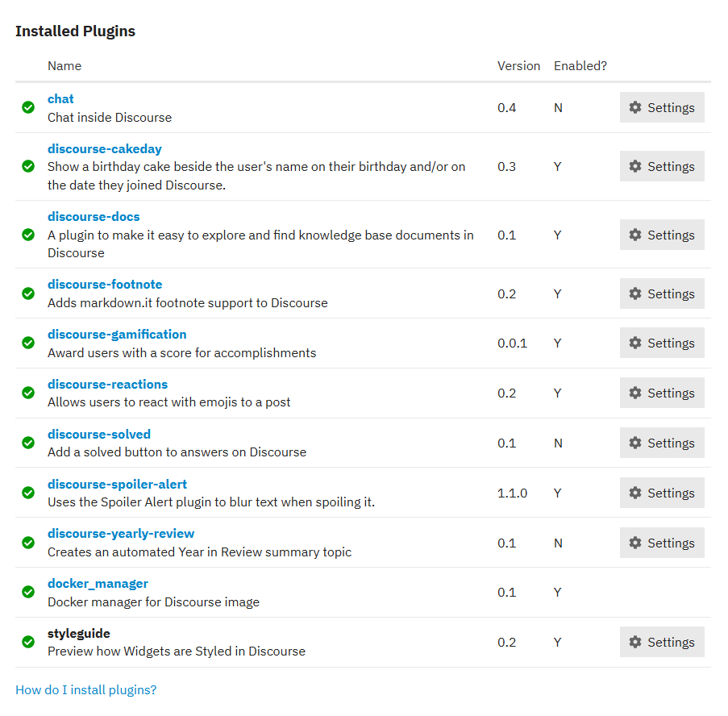Click the Enabled? column header
The height and width of the screenshot is (716, 728).
pos(580,66)
